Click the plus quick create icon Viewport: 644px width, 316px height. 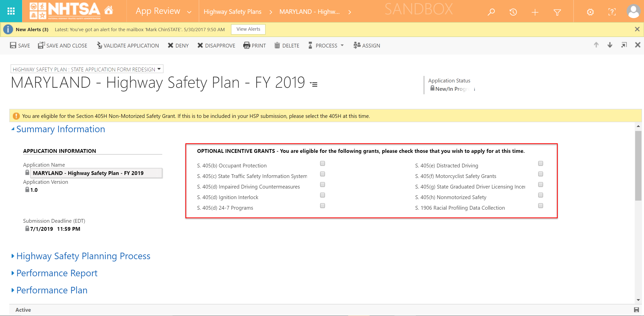(535, 12)
